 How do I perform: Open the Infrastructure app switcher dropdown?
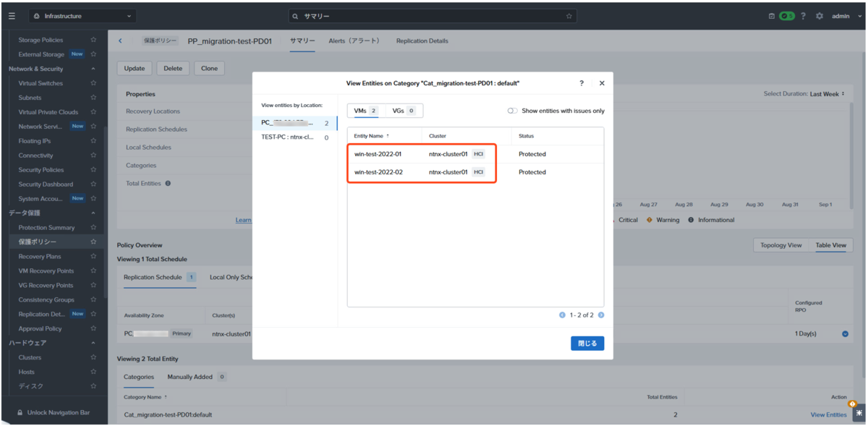coord(82,16)
